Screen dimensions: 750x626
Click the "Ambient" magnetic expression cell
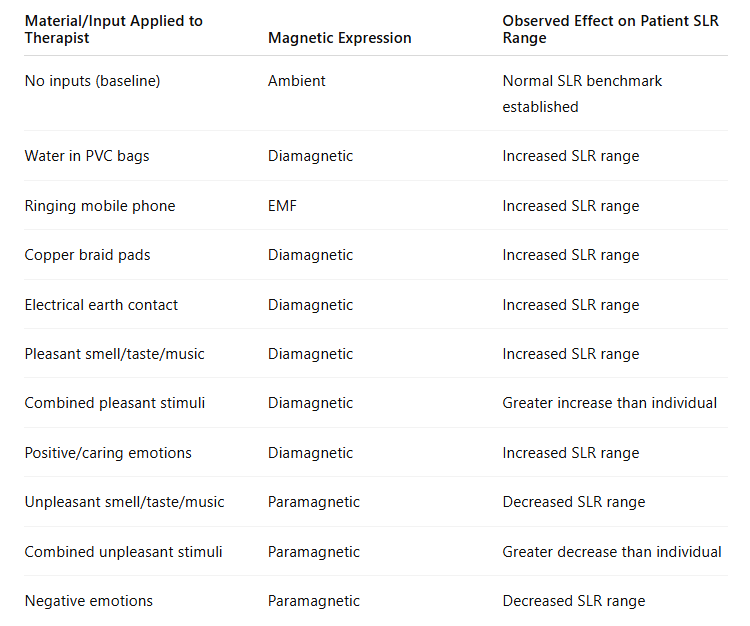pyautogui.click(x=296, y=81)
